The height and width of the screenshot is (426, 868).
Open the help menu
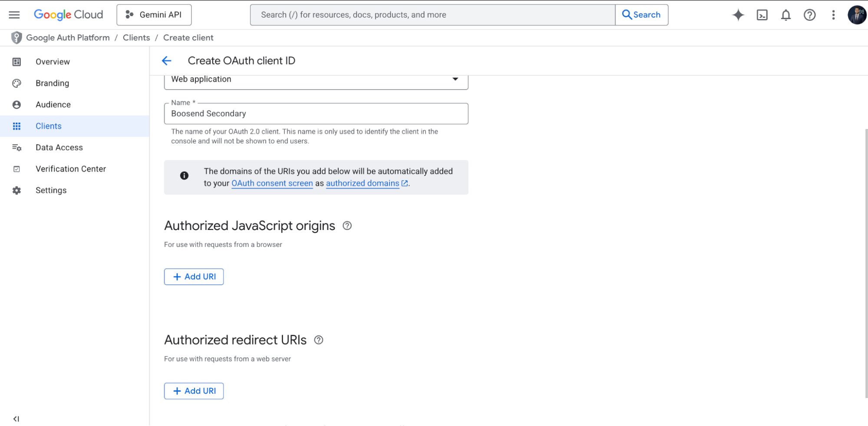(809, 14)
